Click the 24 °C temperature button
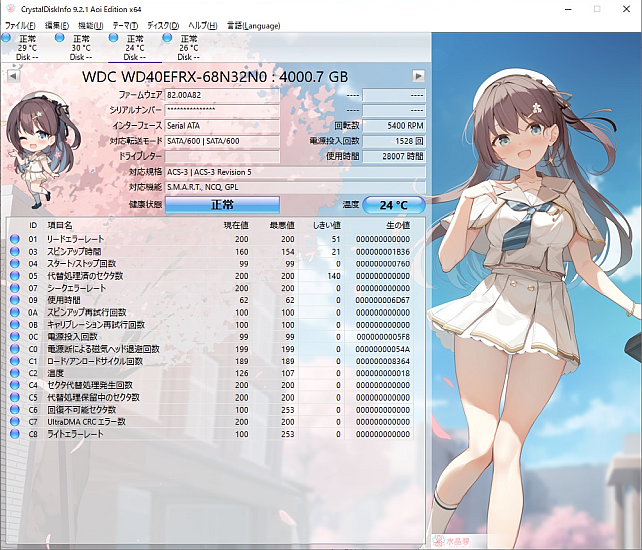Viewport: 642px width, 550px height. click(x=393, y=204)
